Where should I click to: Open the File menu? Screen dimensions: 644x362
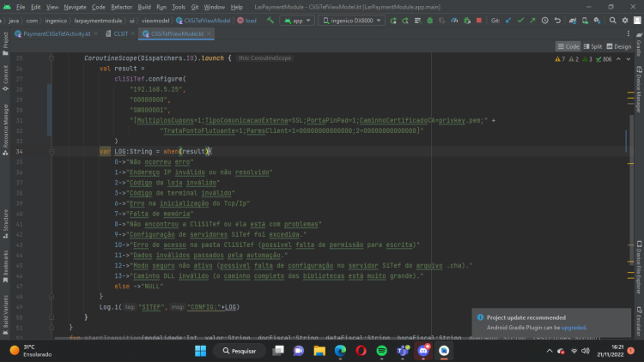click(21, 7)
